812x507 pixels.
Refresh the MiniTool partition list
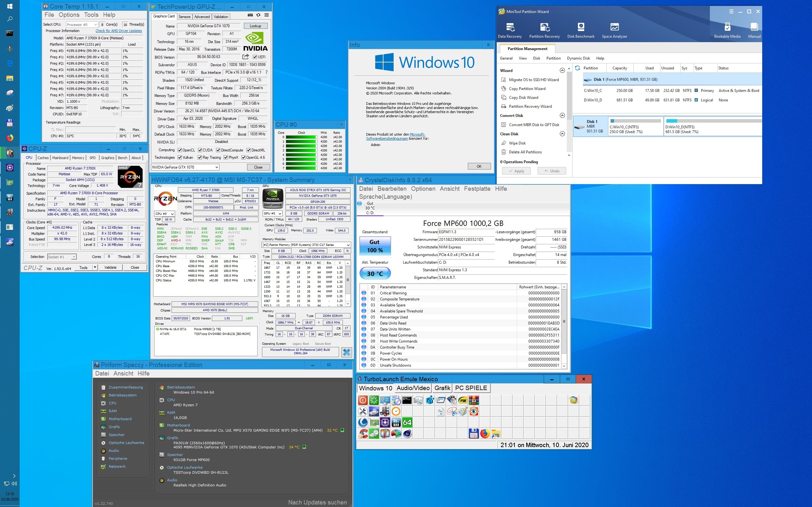pyautogui.click(x=577, y=68)
